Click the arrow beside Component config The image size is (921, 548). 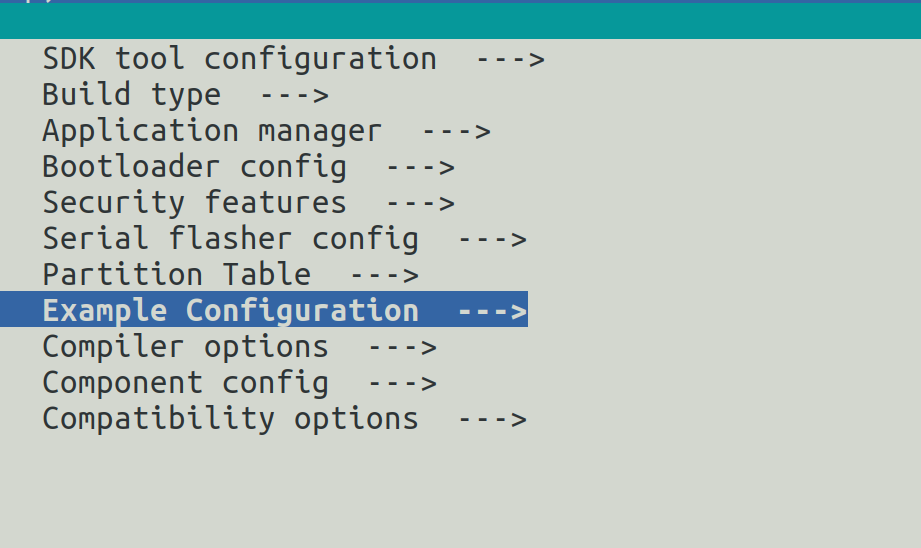pyautogui.click(x=402, y=383)
